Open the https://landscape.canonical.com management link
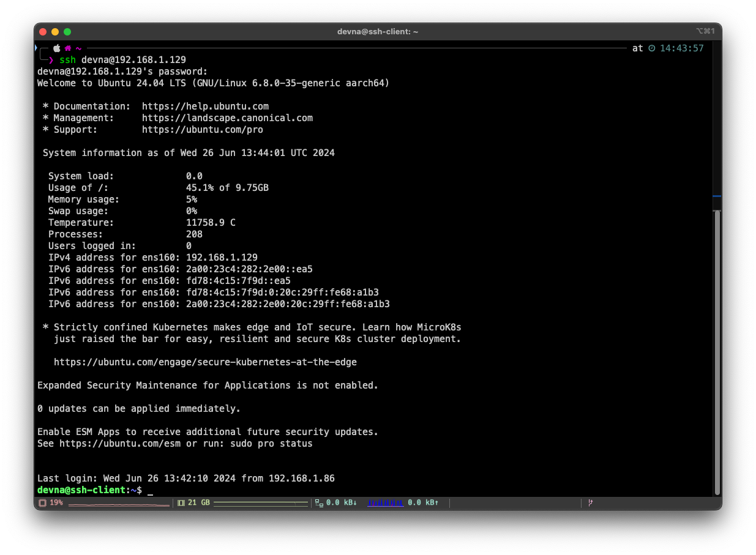Viewport: 756px width, 555px height. click(227, 118)
